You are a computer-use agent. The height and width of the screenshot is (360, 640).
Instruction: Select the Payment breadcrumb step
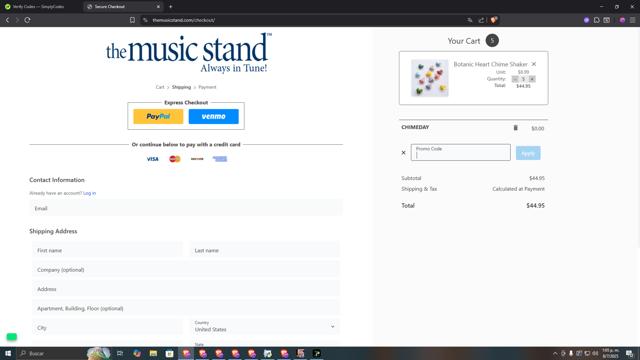(207, 87)
